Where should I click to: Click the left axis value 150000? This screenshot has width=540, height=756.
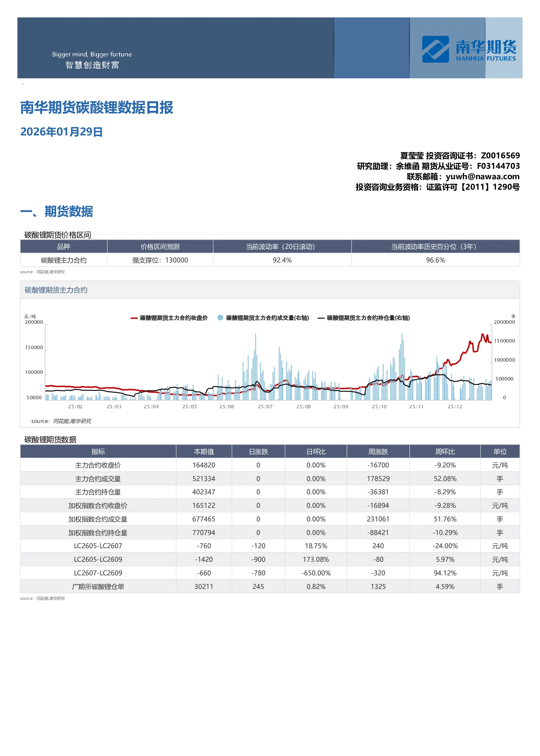click(x=34, y=348)
